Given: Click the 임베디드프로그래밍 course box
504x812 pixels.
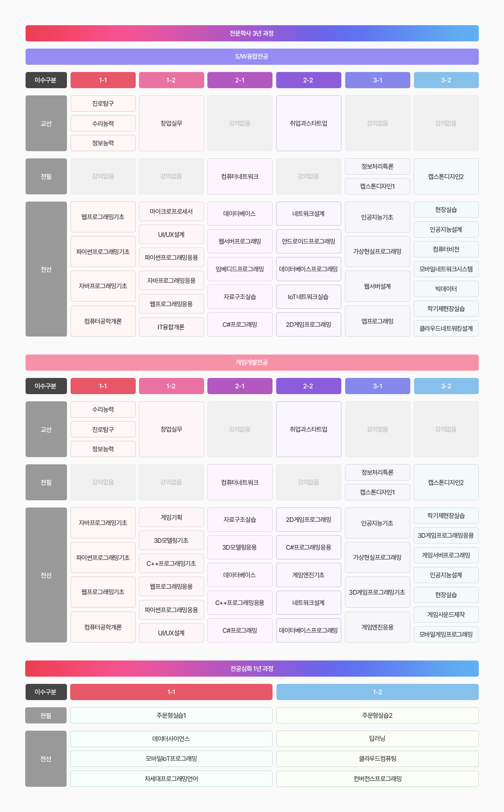Looking at the screenshot, I should click(x=240, y=269).
